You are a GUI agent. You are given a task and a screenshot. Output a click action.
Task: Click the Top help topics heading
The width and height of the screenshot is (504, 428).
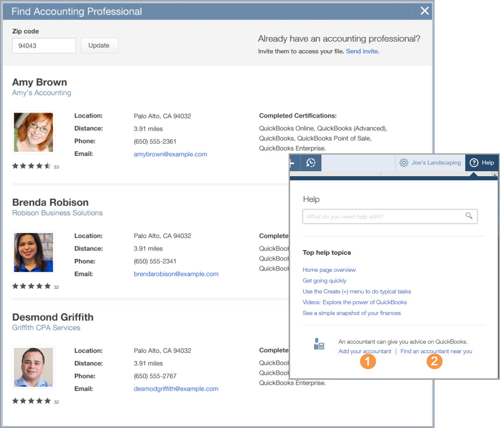click(327, 253)
